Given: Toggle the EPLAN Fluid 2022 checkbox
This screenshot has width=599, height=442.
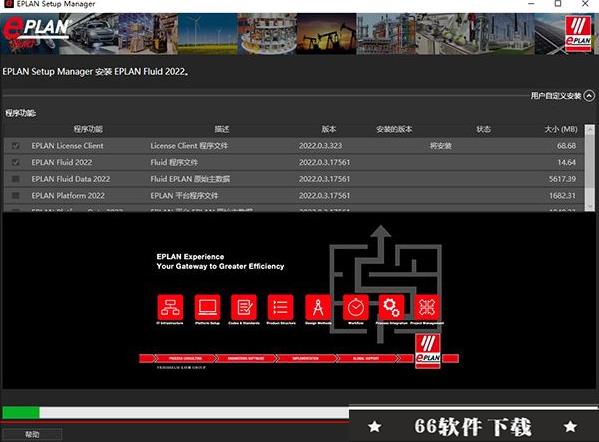Looking at the screenshot, I should click(16, 162).
